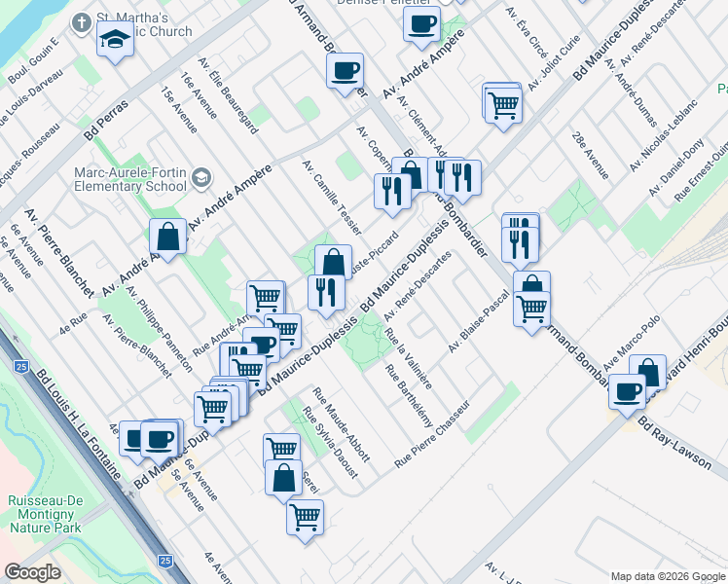Open the Google logo link
The width and height of the screenshot is (728, 584).
[32, 572]
